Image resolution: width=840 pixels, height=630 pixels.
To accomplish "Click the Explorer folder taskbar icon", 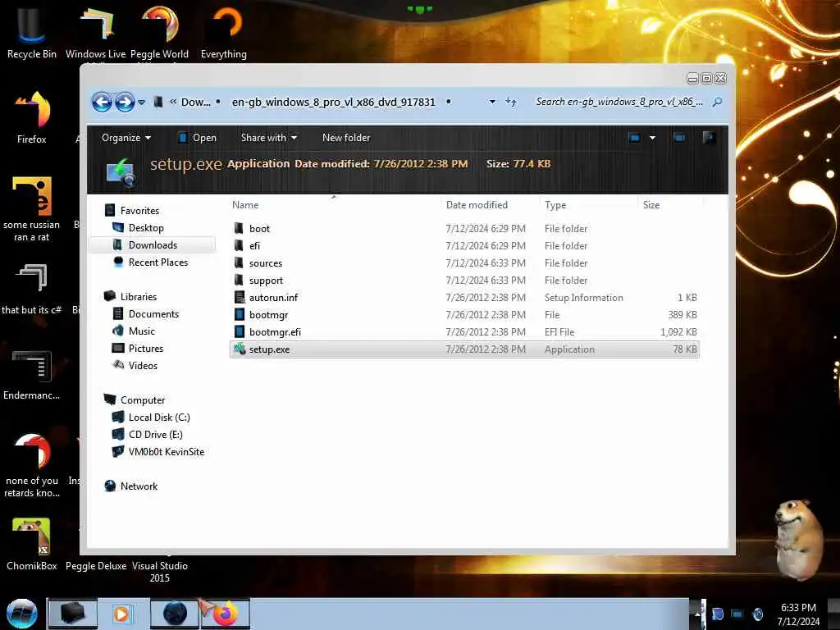I will pos(73,614).
